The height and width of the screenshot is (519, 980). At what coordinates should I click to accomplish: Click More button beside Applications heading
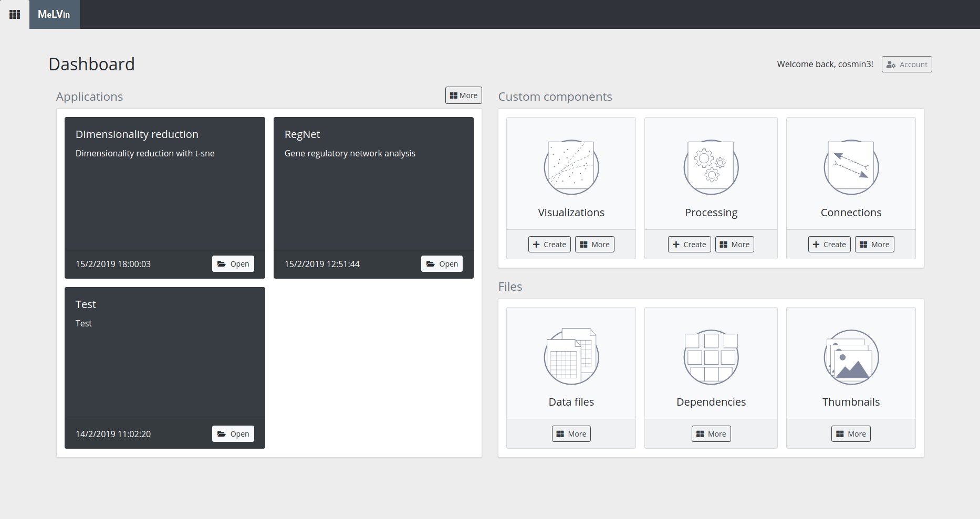pyautogui.click(x=463, y=96)
